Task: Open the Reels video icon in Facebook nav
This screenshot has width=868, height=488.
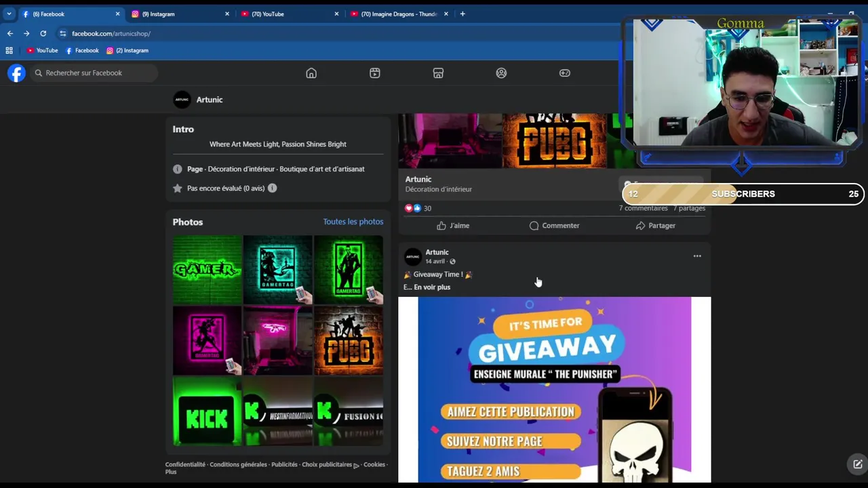Action: (x=375, y=73)
